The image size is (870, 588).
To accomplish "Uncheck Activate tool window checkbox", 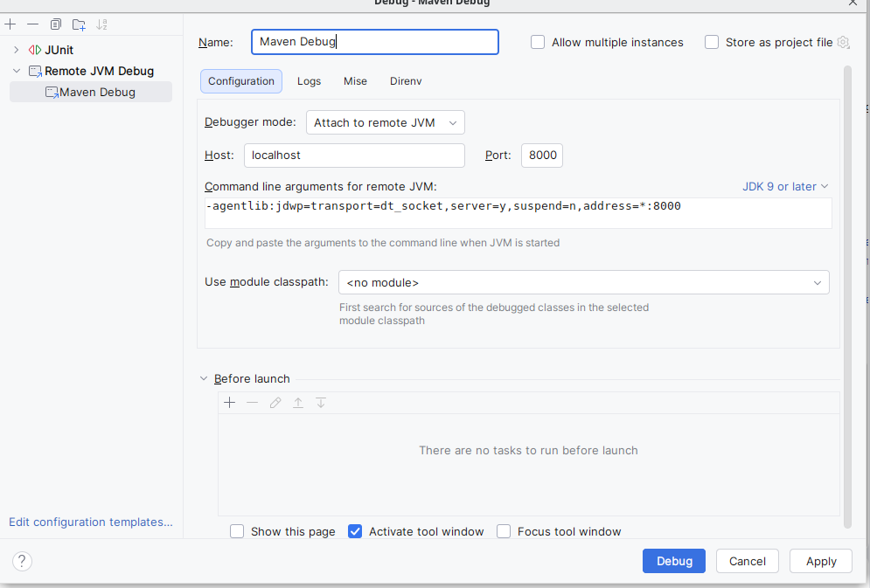I will coord(355,531).
